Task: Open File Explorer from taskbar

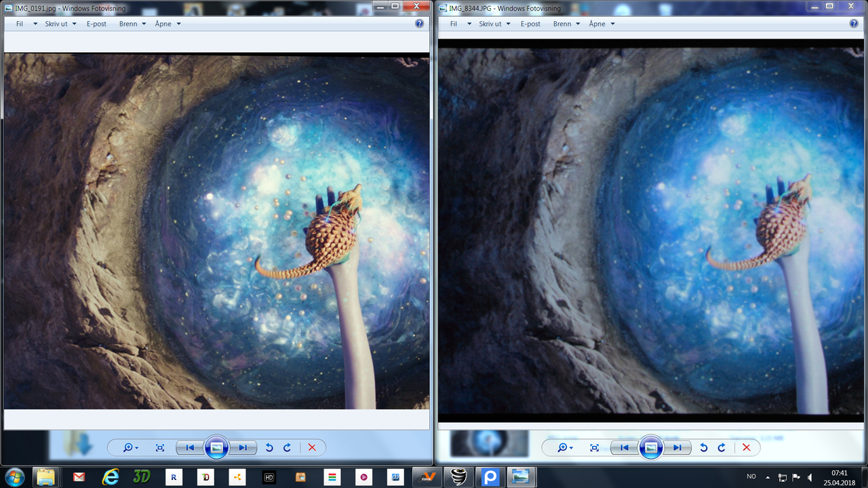Action: [45, 476]
